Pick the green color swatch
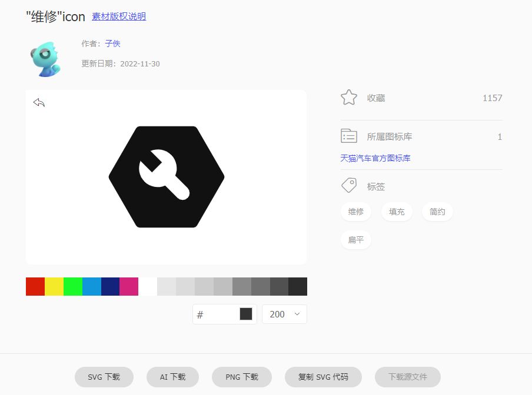532x395 pixels. tap(73, 287)
